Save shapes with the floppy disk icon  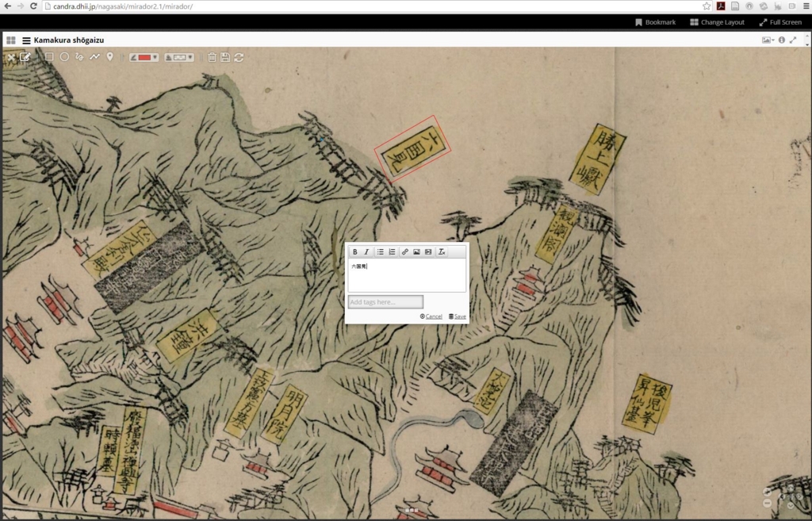[x=225, y=57]
